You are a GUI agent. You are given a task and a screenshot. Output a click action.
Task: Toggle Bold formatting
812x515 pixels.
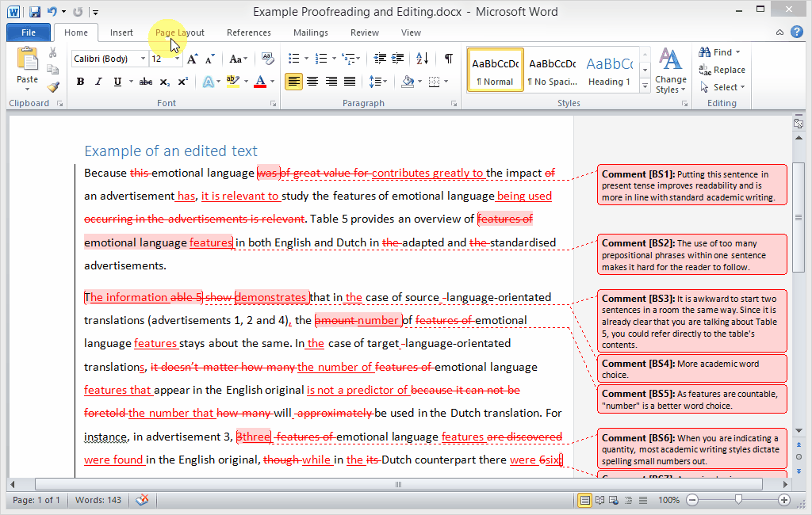point(80,82)
